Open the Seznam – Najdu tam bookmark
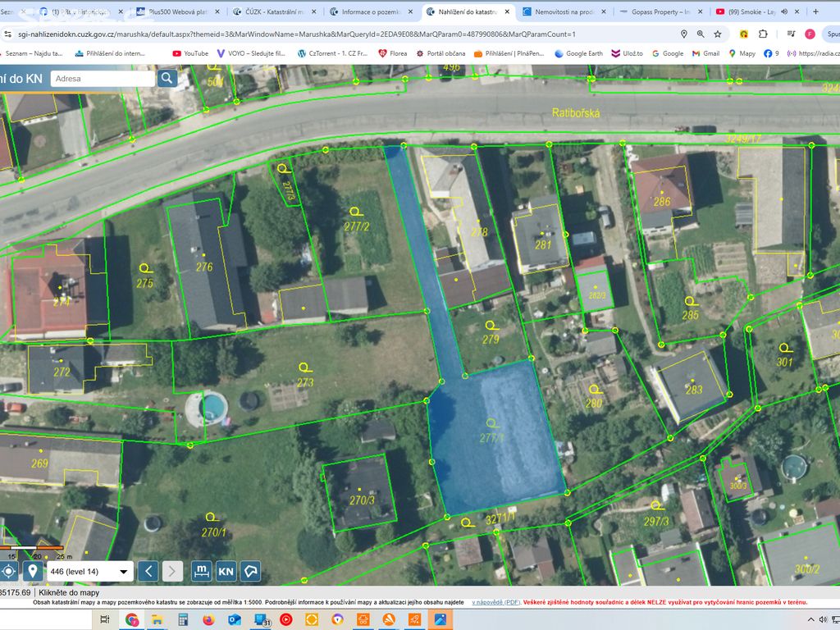 pyautogui.click(x=32, y=53)
